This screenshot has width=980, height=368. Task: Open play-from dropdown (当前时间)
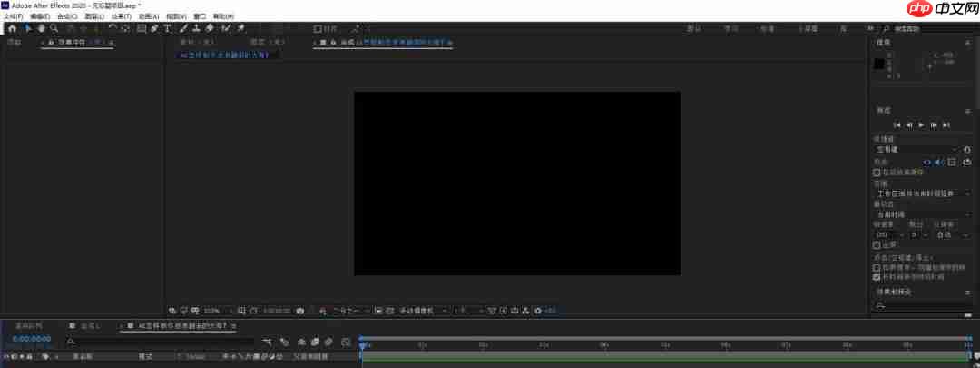pos(923,214)
